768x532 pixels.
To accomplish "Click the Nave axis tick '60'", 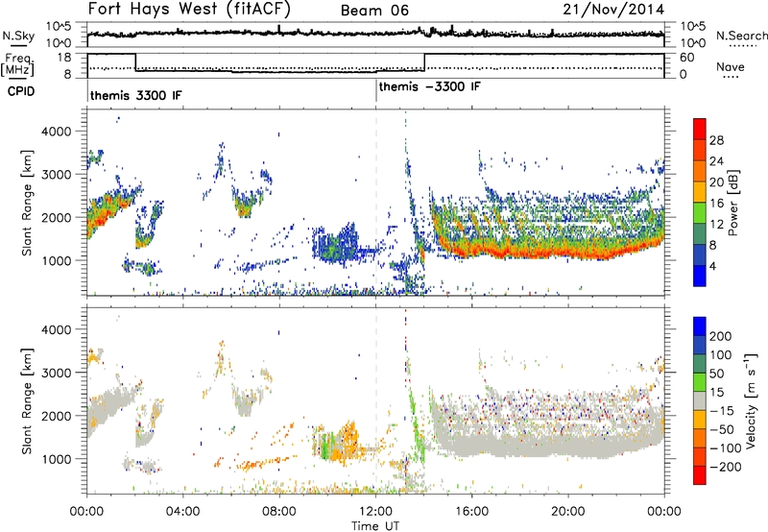I will pos(687,58).
